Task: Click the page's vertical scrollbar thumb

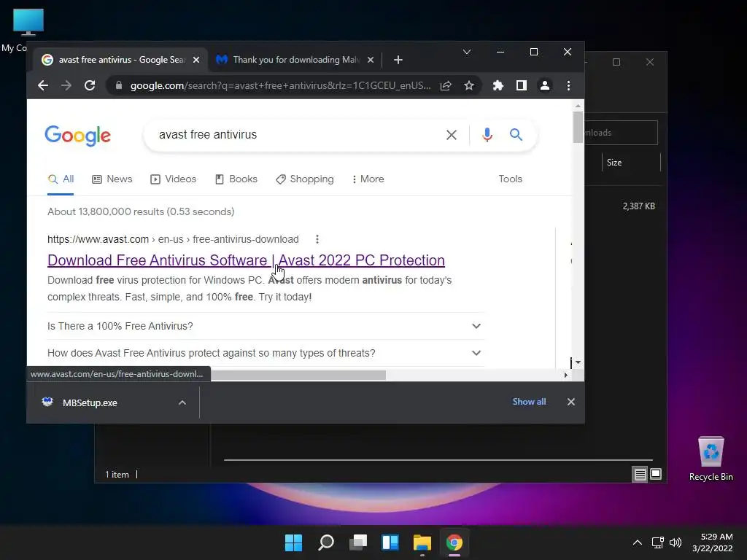Action: click(578, 127)
